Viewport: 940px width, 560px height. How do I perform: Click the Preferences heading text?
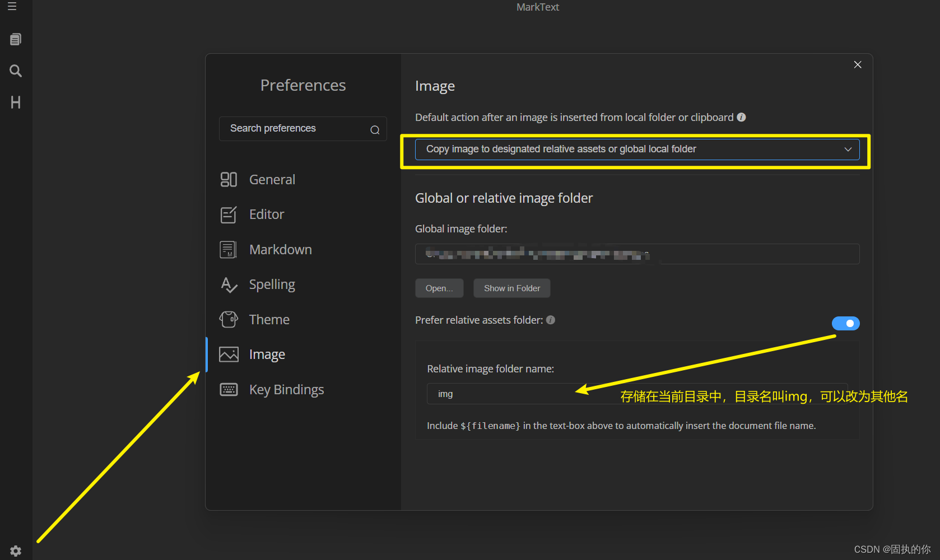303,85
